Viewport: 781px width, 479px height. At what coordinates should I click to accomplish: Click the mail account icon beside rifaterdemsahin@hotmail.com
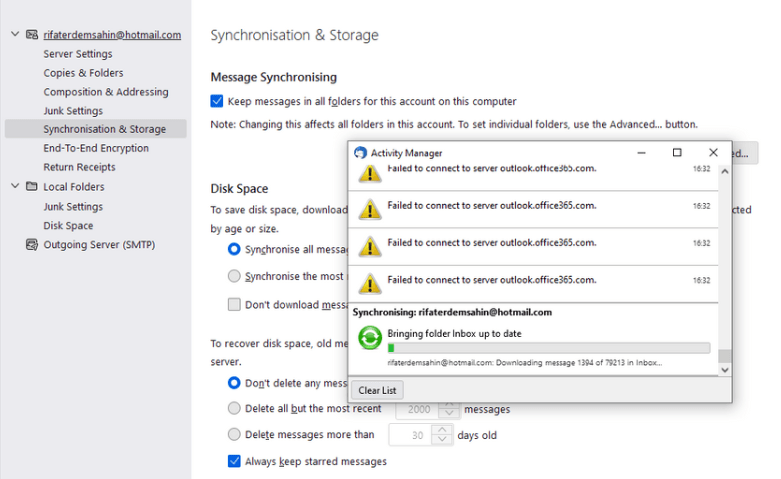pyautogui.click(x=32, y=34)
